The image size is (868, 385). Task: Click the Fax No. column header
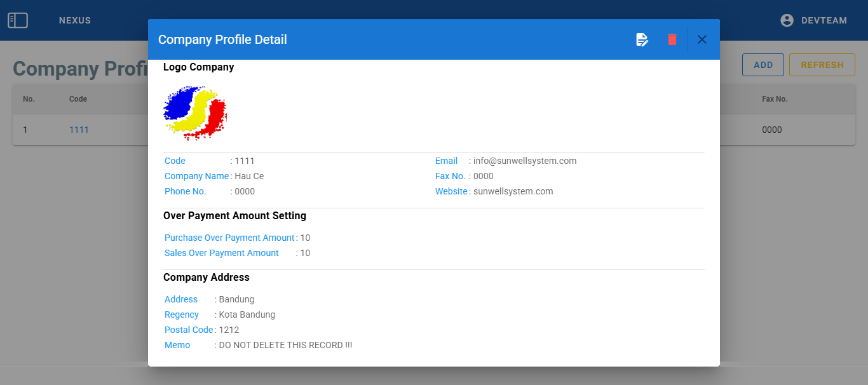(x=775, y=99)
